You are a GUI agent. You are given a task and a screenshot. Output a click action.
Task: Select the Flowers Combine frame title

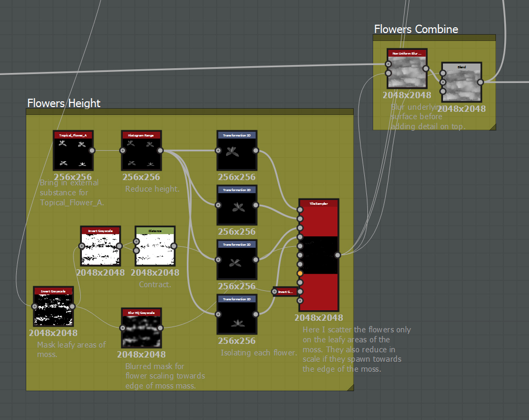tap(416, 29)
